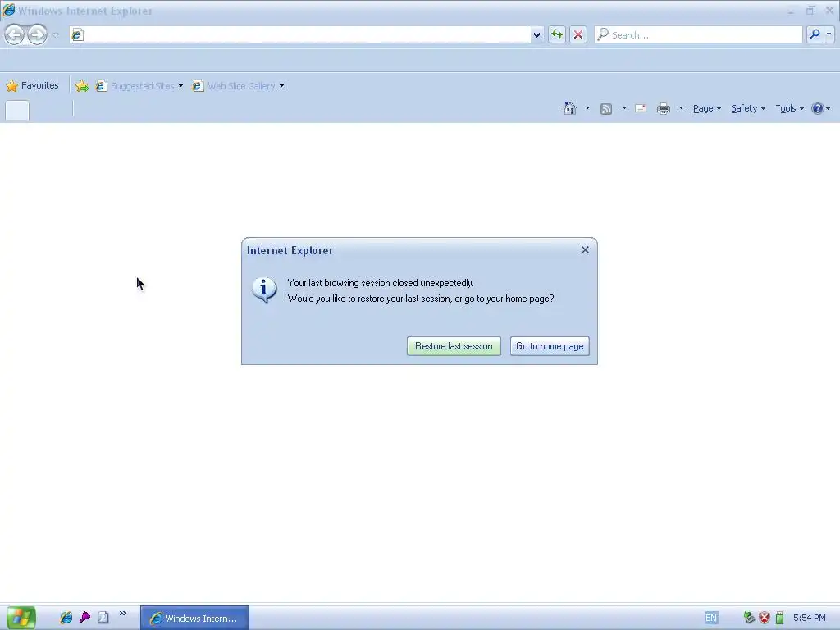The height and width of the screenshot is (630, 840).
Task: Click the Forward navigation arrow button
Action: [37, 34]
